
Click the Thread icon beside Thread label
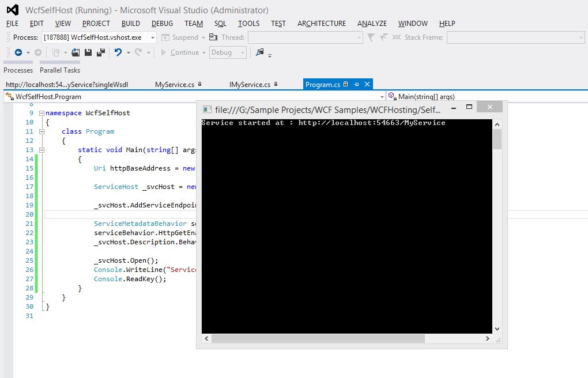click(213, 37)
